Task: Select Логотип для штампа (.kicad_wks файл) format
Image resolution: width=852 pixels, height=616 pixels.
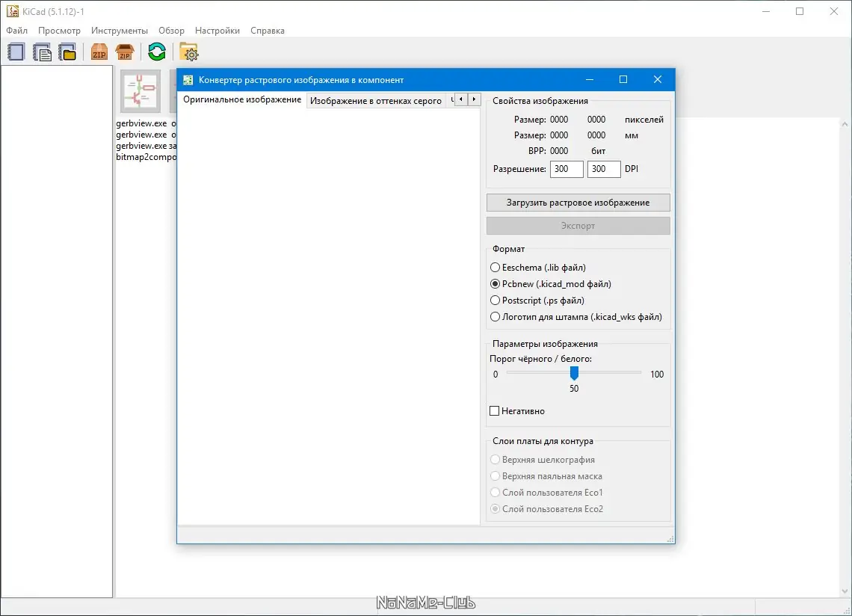Action: tap(576, 316)
